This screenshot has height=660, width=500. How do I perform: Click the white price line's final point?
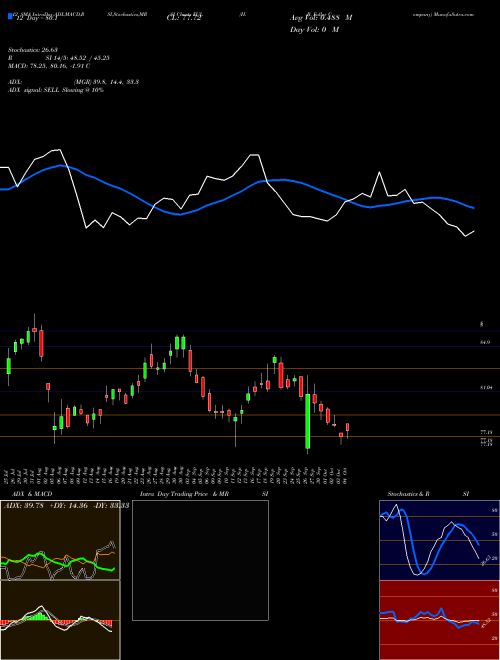(x=474, y=231)
